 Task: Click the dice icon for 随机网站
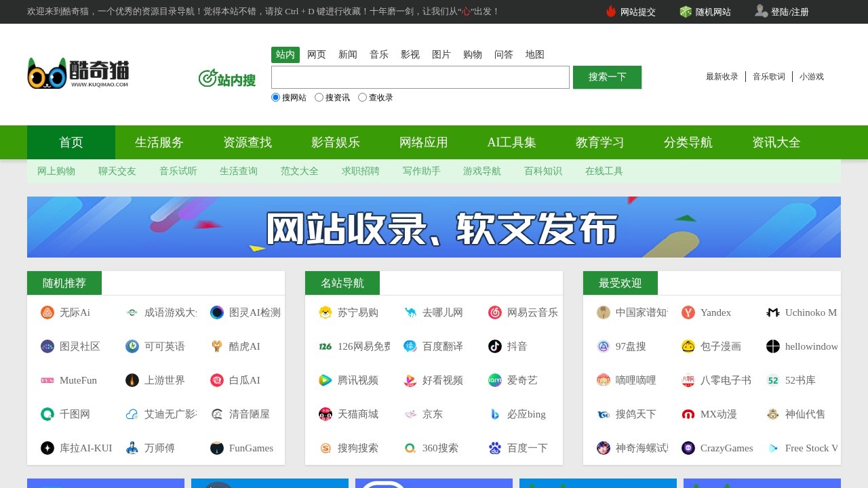(x=686, y=12)
